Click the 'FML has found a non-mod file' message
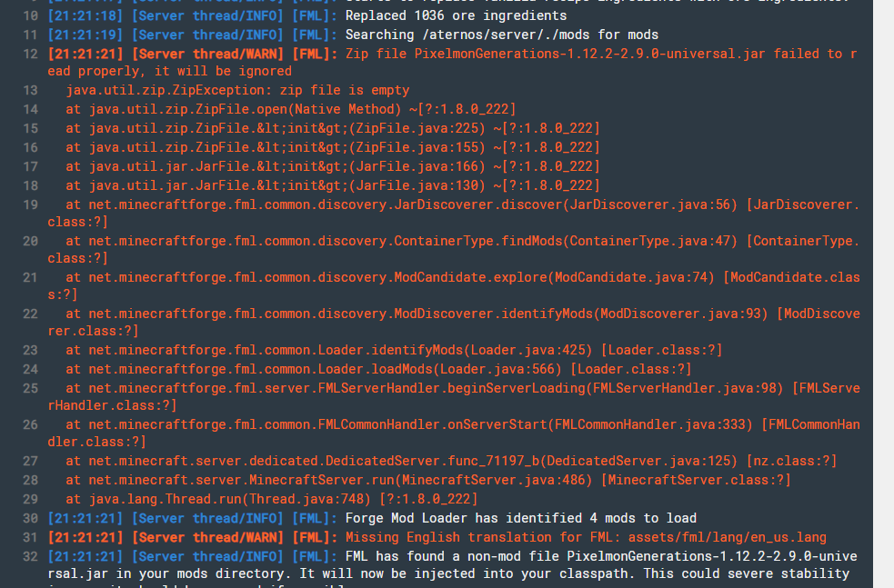Image resolution: width=894 pixels, height=588 pixels. point(453,569)
